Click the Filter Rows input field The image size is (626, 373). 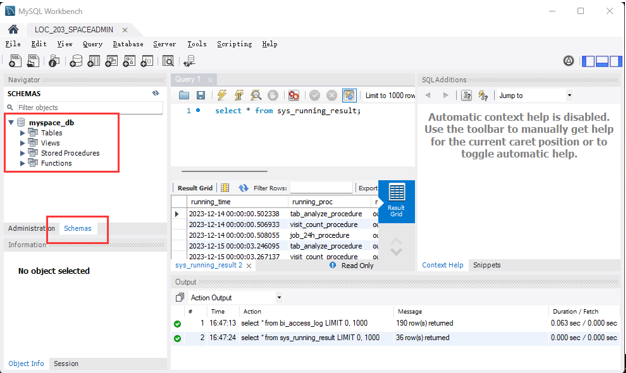tap(321, 188)
